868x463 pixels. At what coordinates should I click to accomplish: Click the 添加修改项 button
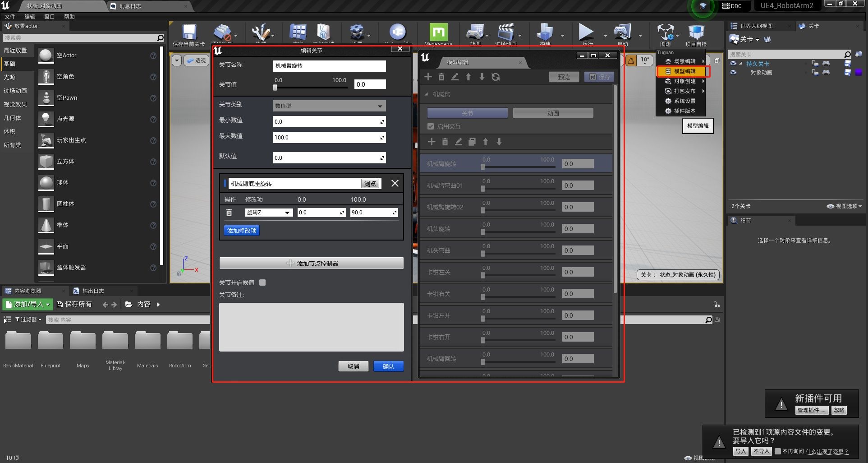point(242,231)
